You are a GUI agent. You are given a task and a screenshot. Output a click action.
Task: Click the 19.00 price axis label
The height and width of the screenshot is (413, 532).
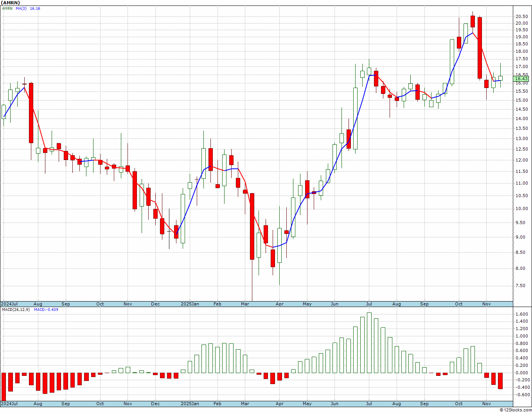tap(521, 37)
